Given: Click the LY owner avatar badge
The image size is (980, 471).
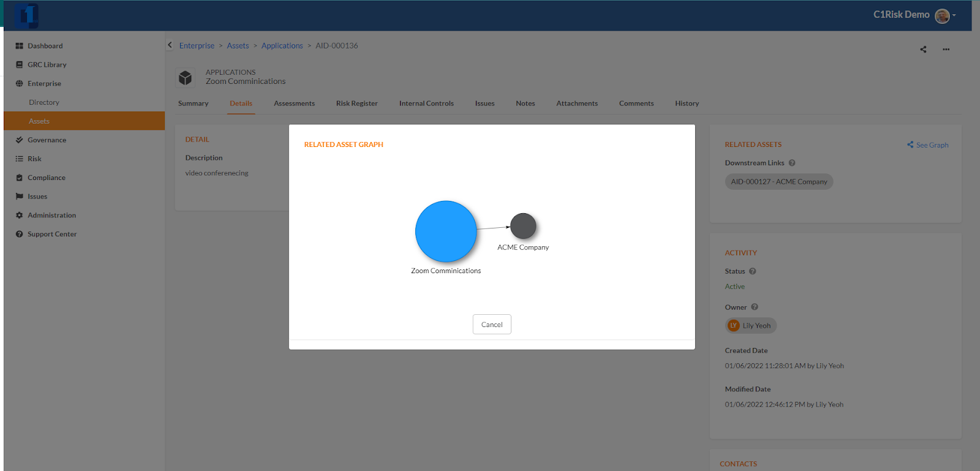Looking at the screenshot, I should coord(733,326).
